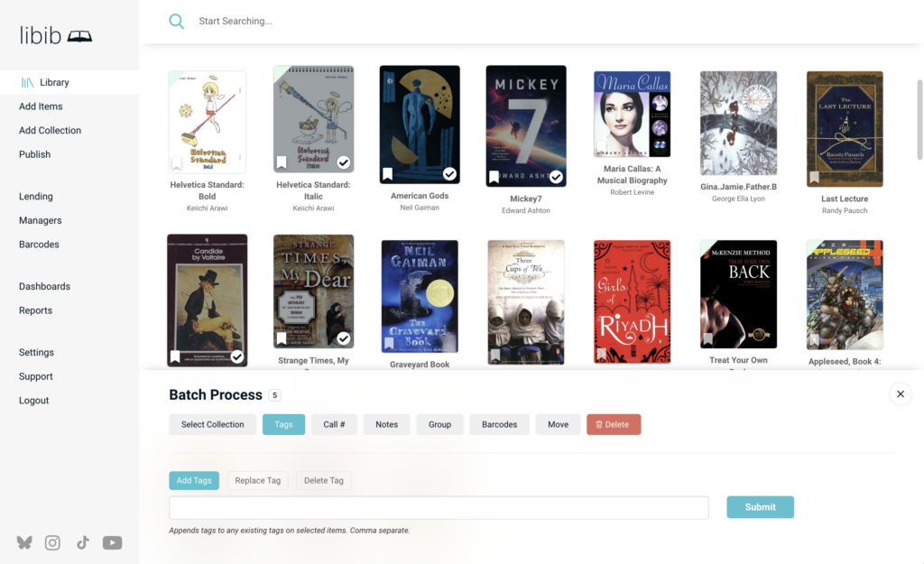Focus the tags text input field
The image size is (924, 564).
tap(439, 507)
